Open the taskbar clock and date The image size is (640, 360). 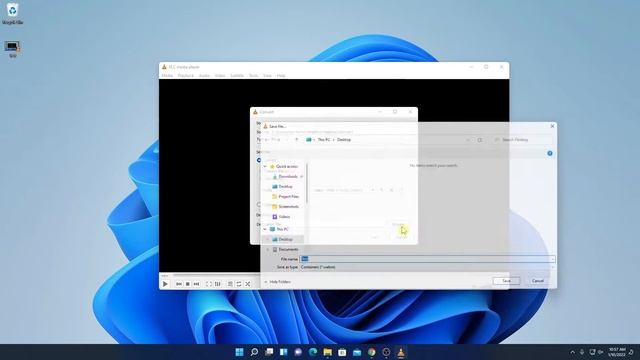(x=617, y=352)
